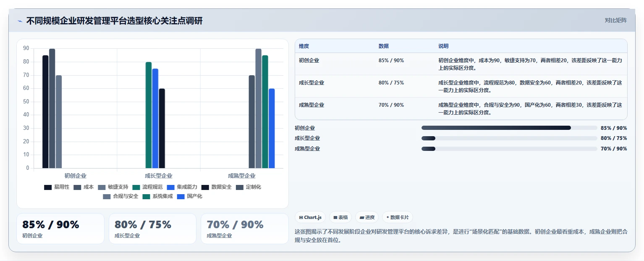Click the 初创企业 progress bar

509,128
